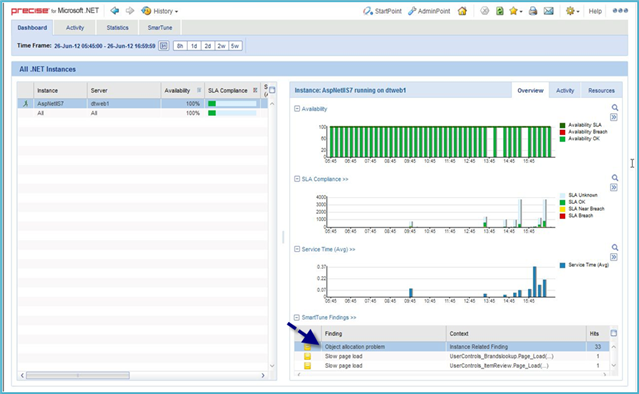Open Service Time (Avg) >> link
The height and width of the screenshot is (394, 639).
point(328,249)
